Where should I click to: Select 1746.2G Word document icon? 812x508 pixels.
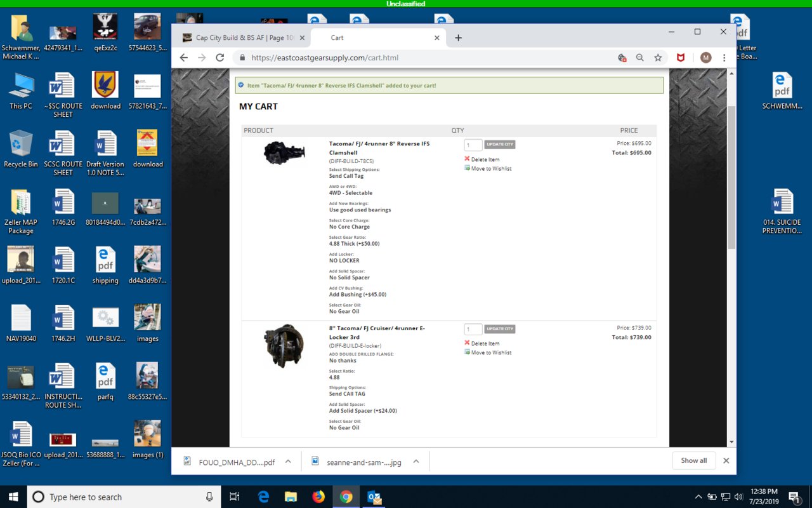pos(63,208)
